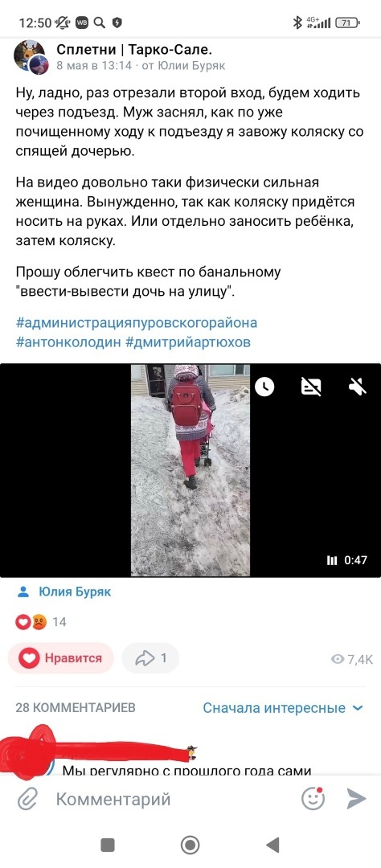Screen dimensions: 381x868
Task: Tap the chevron next to Сначала интересные
Action: (x=358, y=708)
